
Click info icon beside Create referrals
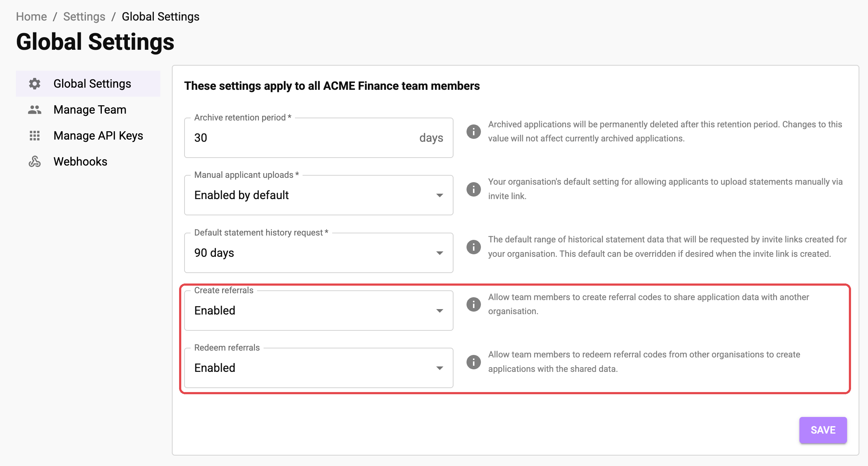click(x=474, y=304)
